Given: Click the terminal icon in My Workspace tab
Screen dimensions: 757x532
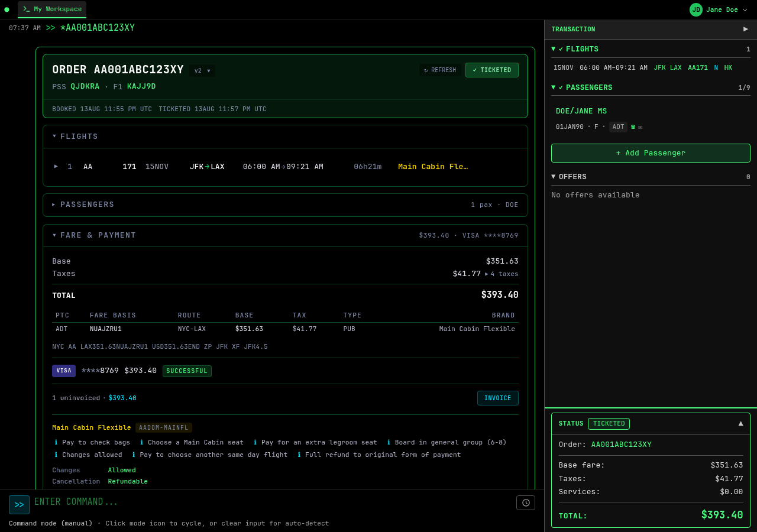Looking at the screenshot, I should click(x=26, y=9).
